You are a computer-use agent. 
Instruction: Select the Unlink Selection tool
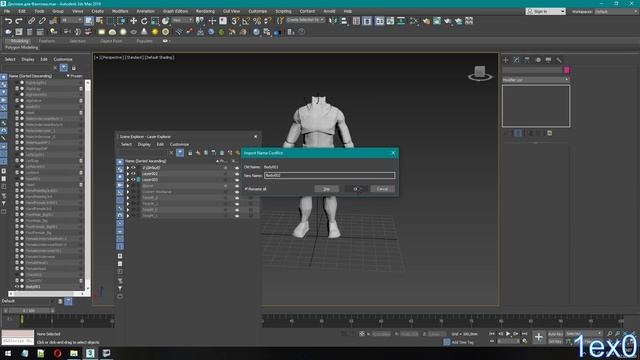click(42, 21)
